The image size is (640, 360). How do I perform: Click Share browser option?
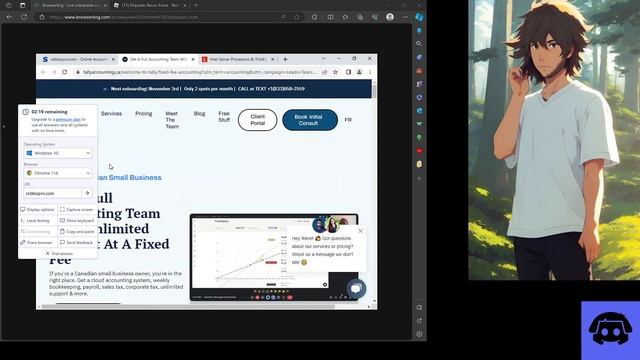point(37,242)
